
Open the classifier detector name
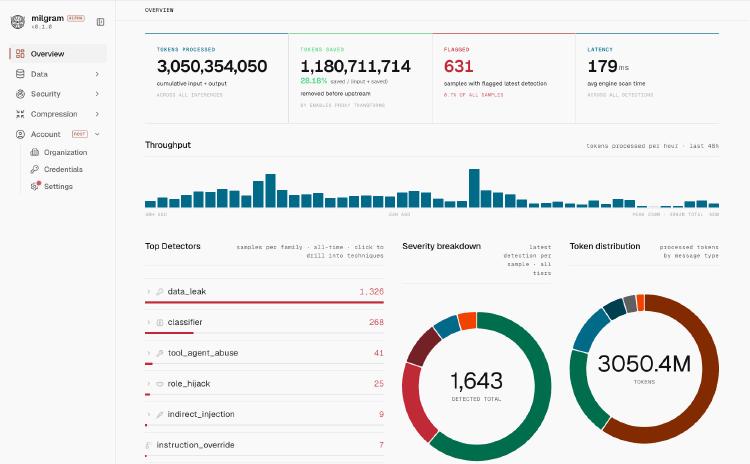[185, 322]
